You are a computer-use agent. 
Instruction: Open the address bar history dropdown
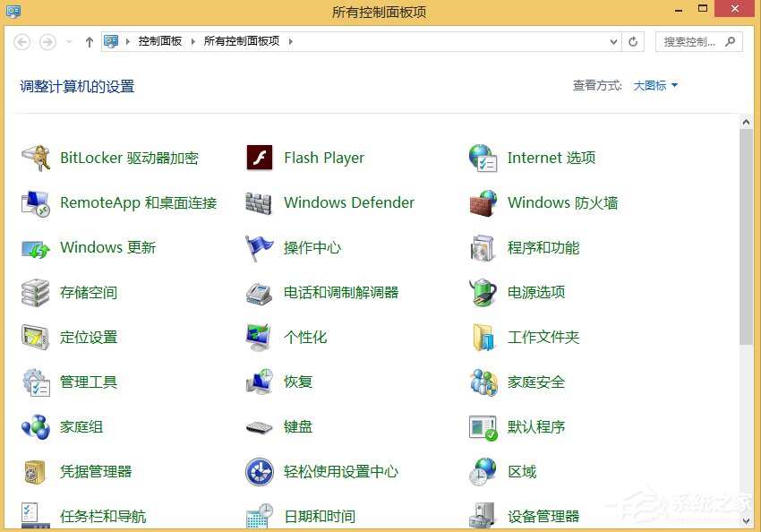tap(612, 41)
